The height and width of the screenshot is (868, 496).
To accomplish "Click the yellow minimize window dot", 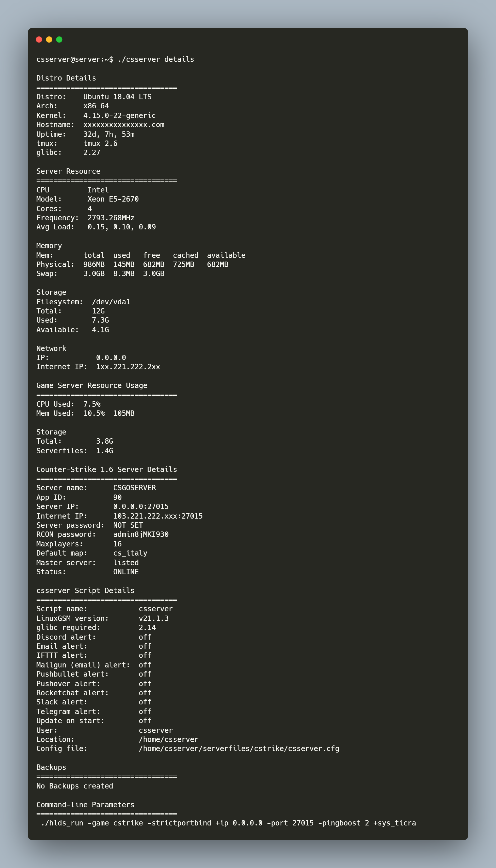I will (x=49, y=40).
